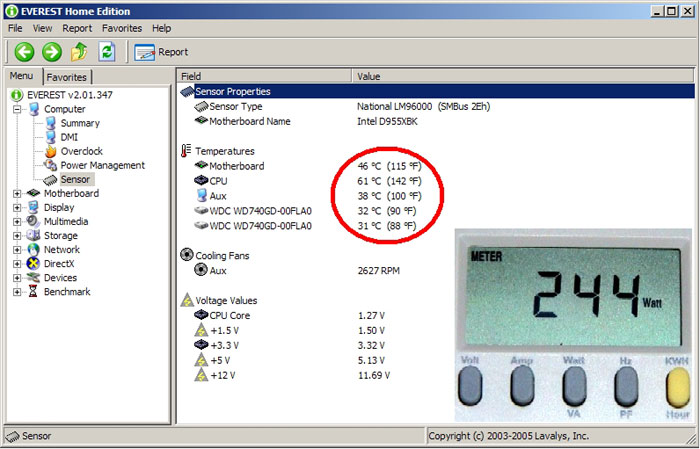Click the Motherboard chip icon in tree

pyautogui.click(x=33, y=193)
